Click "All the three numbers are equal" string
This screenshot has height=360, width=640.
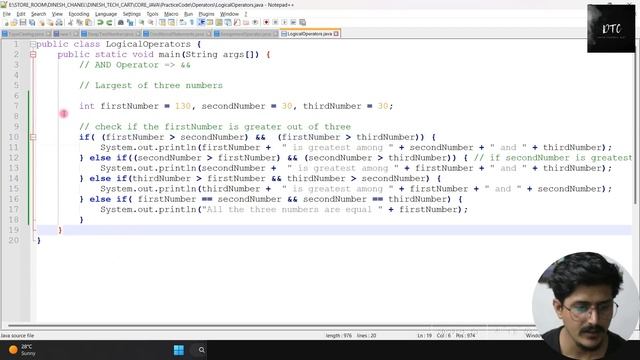[x=293, y=209]
